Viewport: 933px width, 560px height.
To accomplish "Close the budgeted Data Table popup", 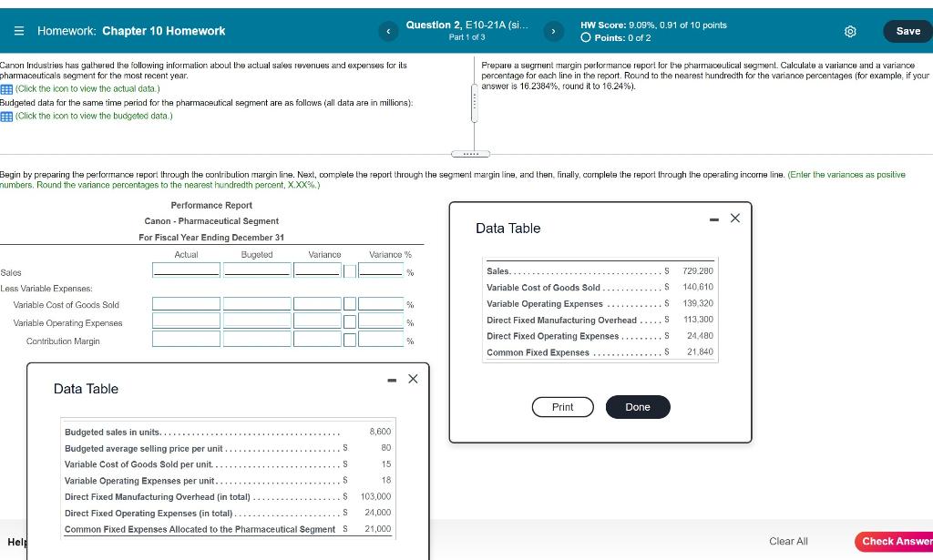I will click(413, 379).
